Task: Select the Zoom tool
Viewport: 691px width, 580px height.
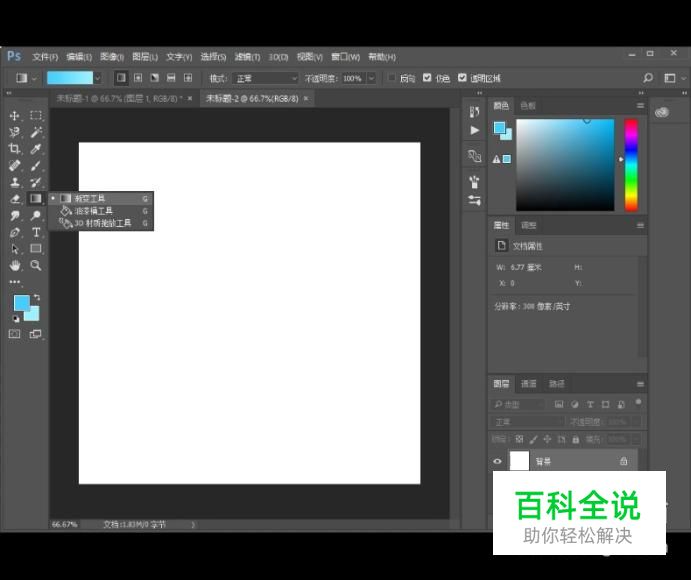Action: [36, 265]
